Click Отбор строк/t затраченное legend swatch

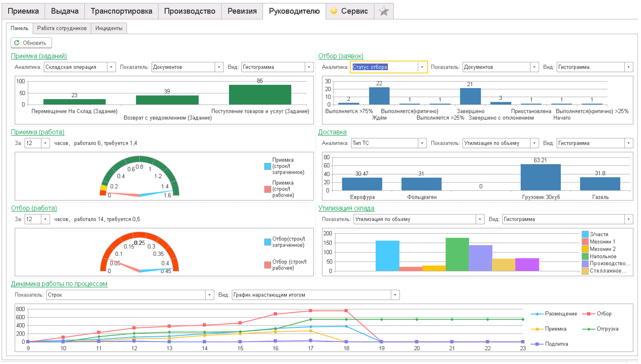268,242
